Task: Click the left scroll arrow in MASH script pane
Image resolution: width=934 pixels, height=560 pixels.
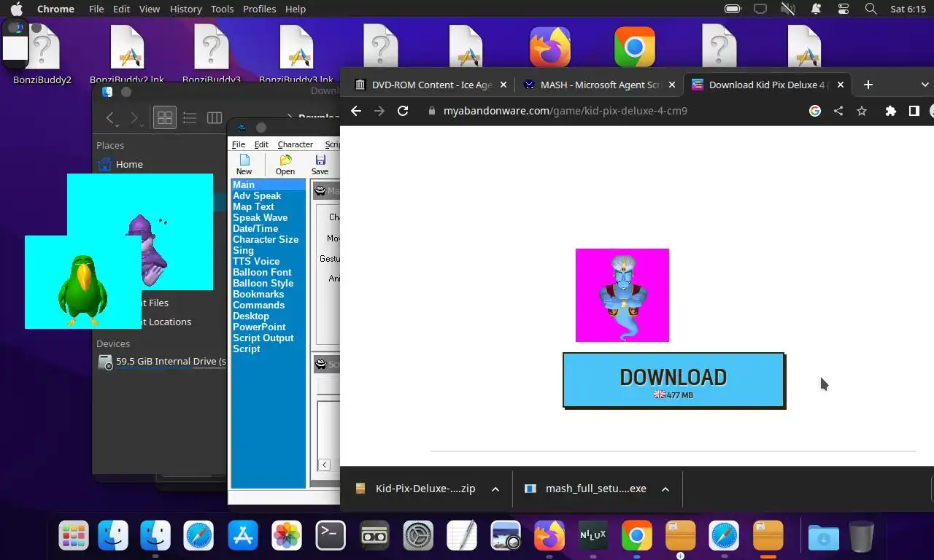Action: 325,464
